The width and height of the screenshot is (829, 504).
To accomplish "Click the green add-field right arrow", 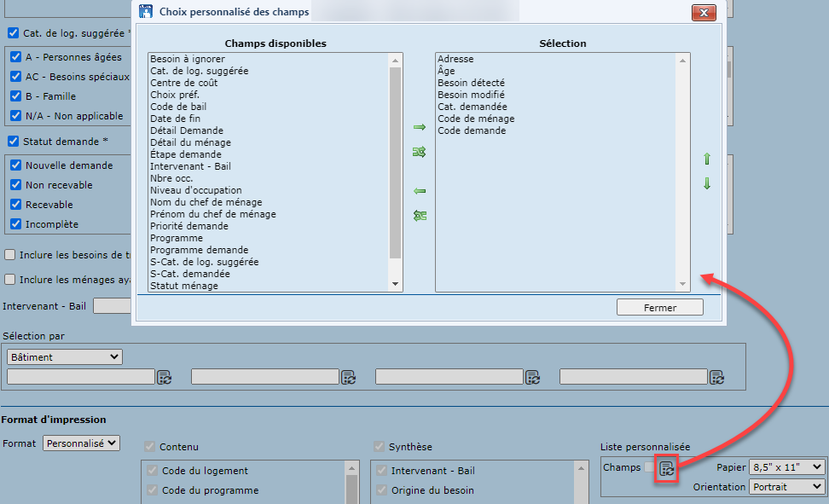I will (x=419, y=127).
